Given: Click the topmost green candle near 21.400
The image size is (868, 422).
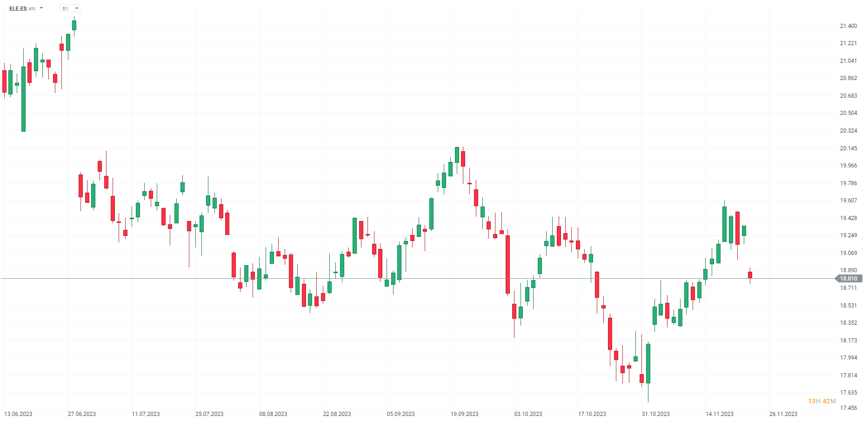Looking at the screenshot, I should (x=74, y=25).
